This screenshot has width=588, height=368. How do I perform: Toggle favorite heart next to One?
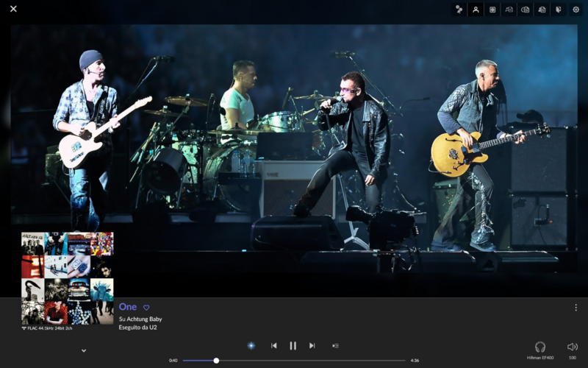[146, 308]
